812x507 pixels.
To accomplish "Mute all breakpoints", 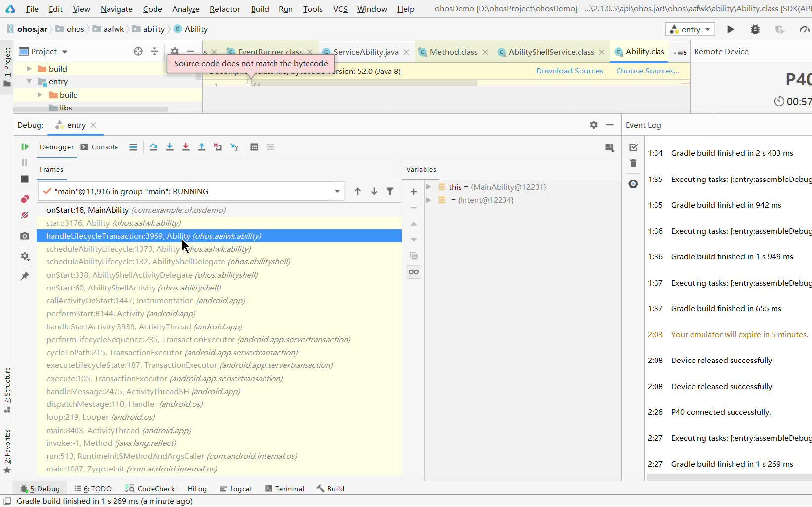I will coord(24,215).
